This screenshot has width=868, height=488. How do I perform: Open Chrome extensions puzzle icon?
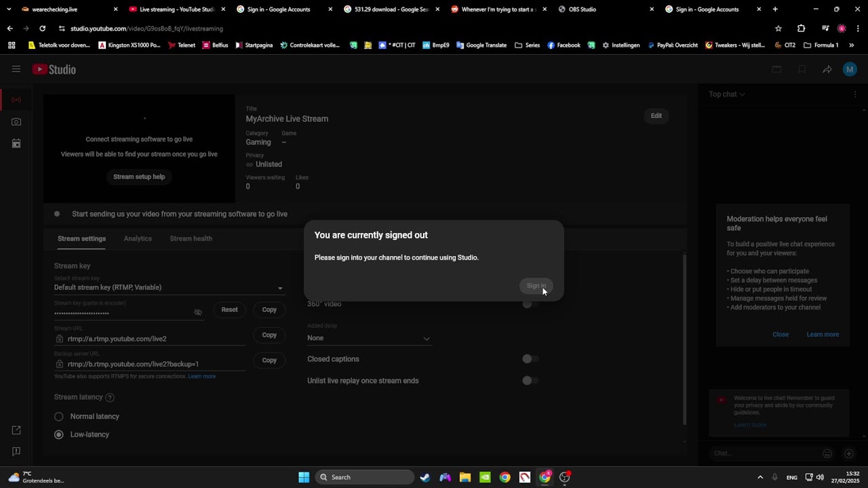[802, 28]
